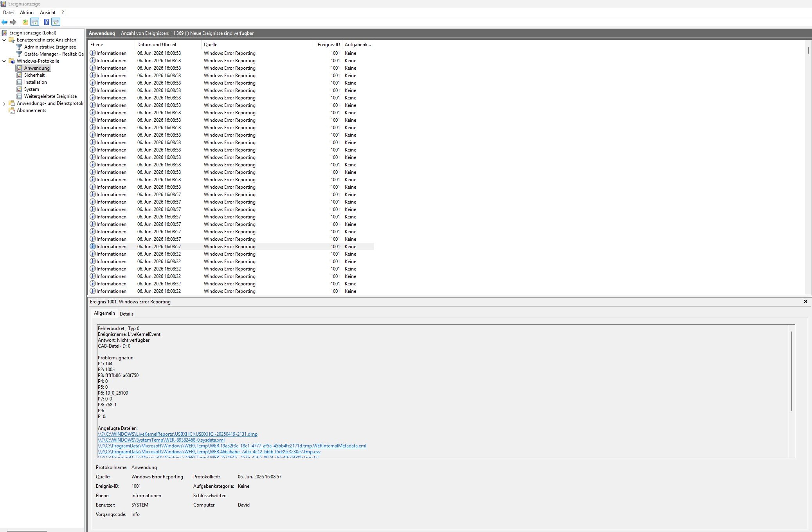The image size is (812, 532).
Task: Click the icon beside Weitergeleitete Ereignisse
Action: point(19,96)
